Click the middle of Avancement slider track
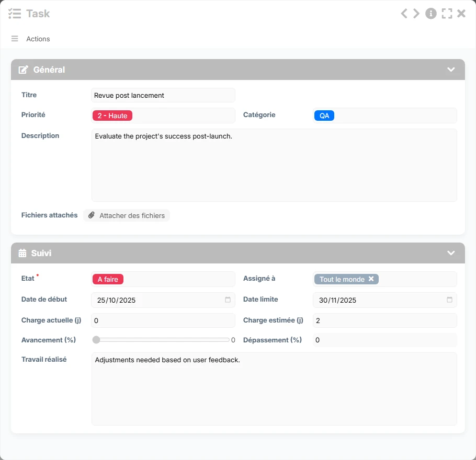This screenshot has width=476, height=460. click(x=161, y=340)
